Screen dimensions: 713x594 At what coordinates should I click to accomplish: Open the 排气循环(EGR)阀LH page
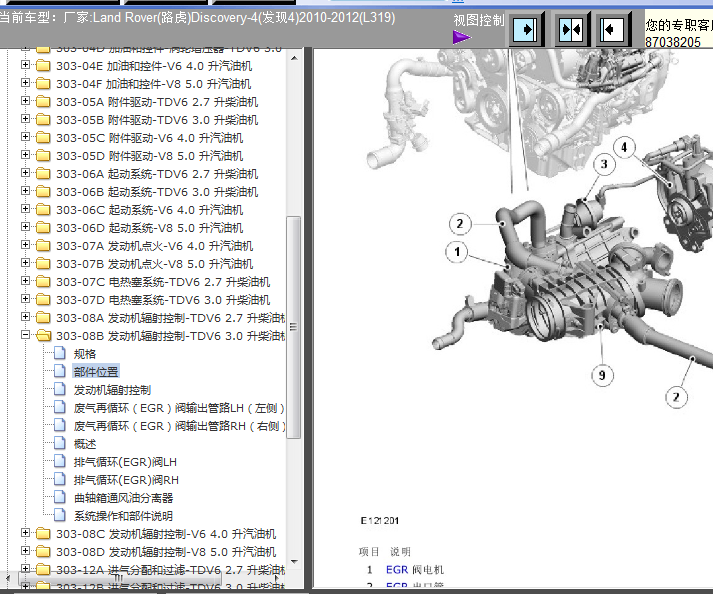125,462
